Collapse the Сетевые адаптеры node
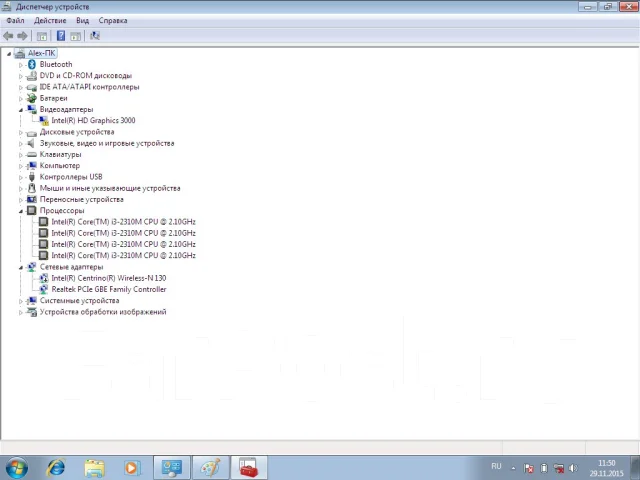640x480 pixels. click(x=20, y=267)
